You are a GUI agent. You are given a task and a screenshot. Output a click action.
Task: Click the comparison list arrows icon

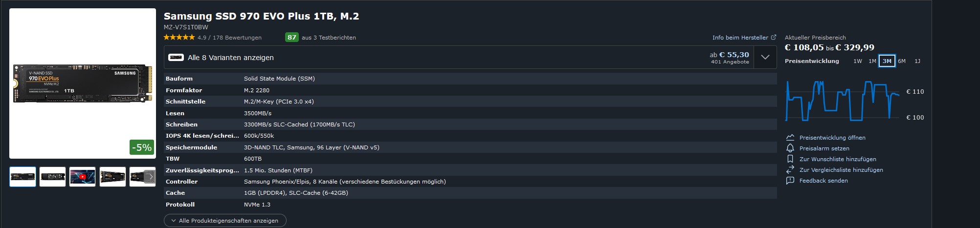790,170
